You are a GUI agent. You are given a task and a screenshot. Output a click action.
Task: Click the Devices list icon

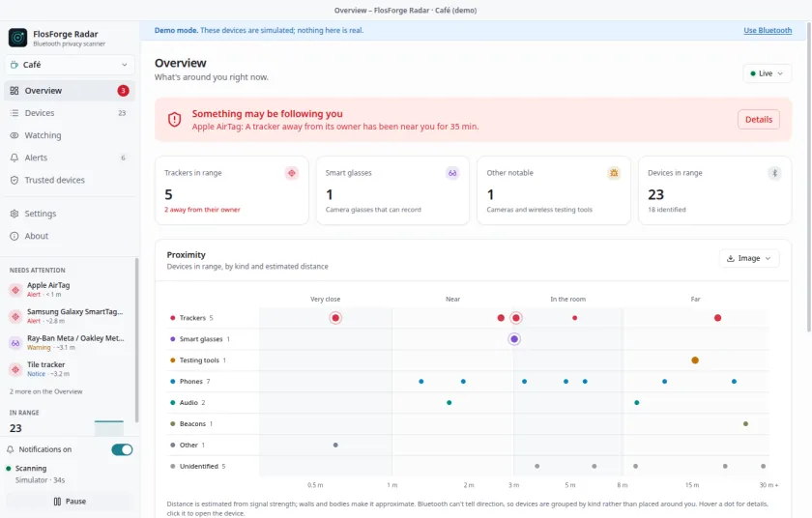[x=14, y=113]
